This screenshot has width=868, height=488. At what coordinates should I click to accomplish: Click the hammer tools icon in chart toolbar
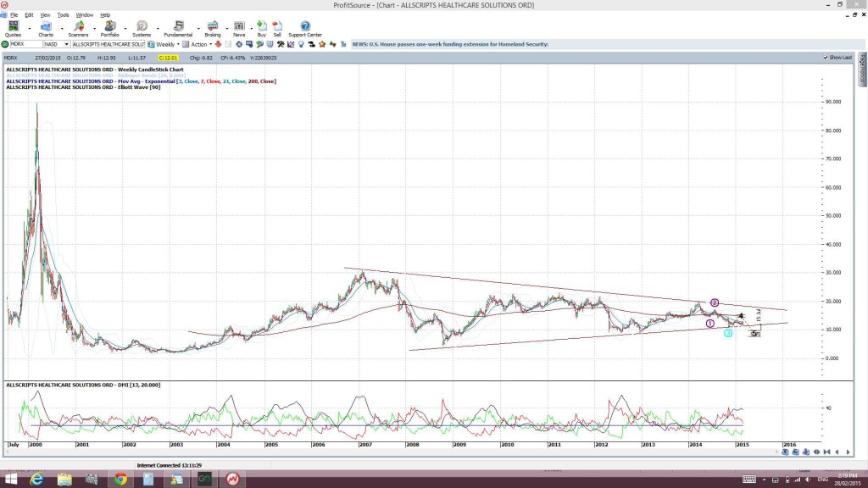point(281,44)
